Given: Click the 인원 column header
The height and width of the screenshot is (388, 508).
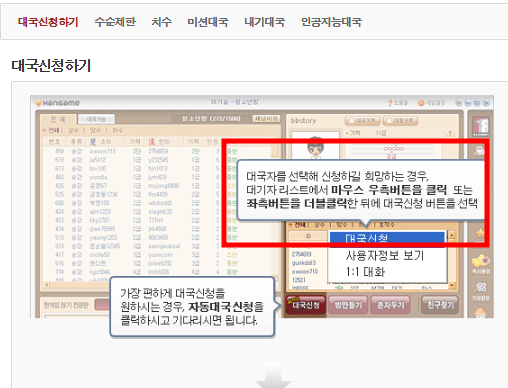Looking at the screenshot, I should 212,142.
